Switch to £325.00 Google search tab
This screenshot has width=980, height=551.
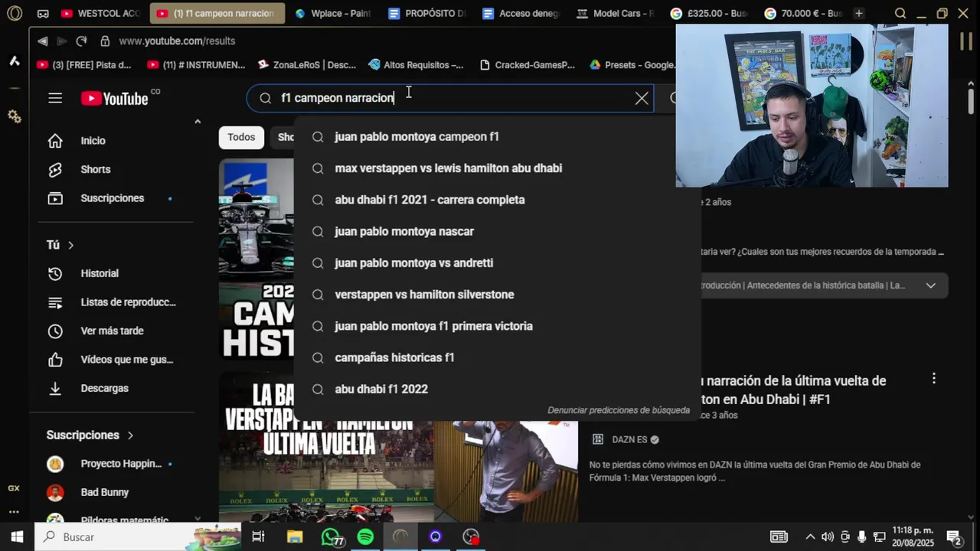click(710, 14)
